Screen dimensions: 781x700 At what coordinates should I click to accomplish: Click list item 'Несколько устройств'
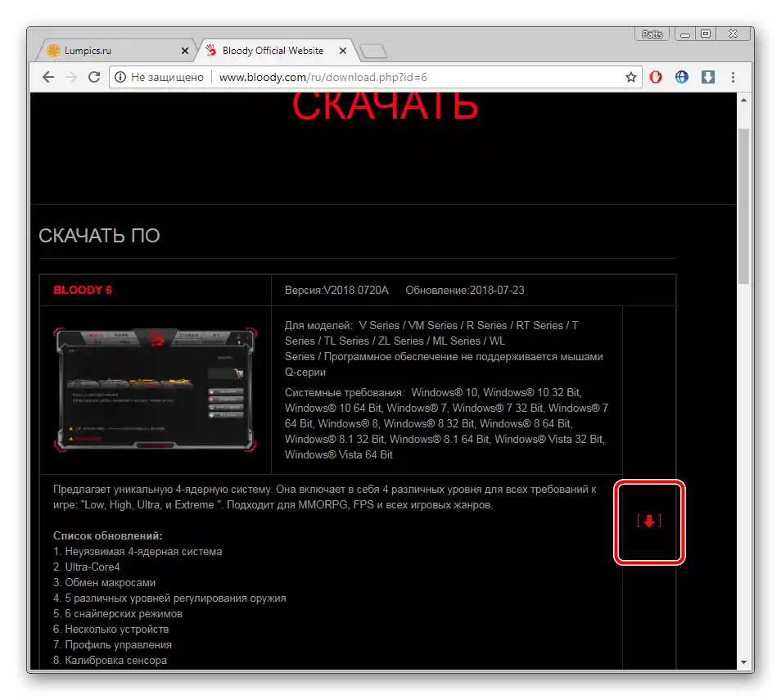pyautogui.click(x=116, y=630)
